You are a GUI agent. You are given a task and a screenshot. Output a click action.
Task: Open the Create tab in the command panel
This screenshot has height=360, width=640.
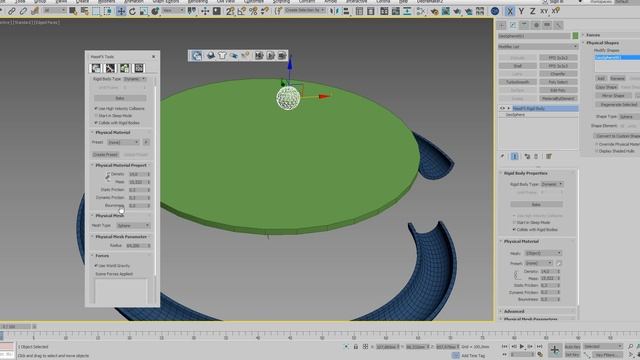[x=502, y=25]
